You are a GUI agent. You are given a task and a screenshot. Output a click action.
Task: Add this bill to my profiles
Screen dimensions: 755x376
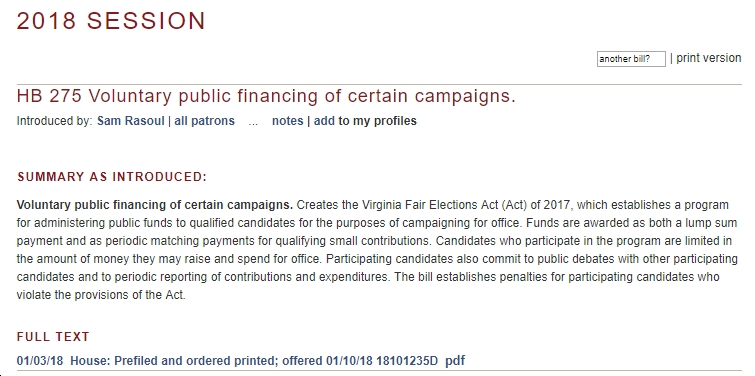coord(365,121)
